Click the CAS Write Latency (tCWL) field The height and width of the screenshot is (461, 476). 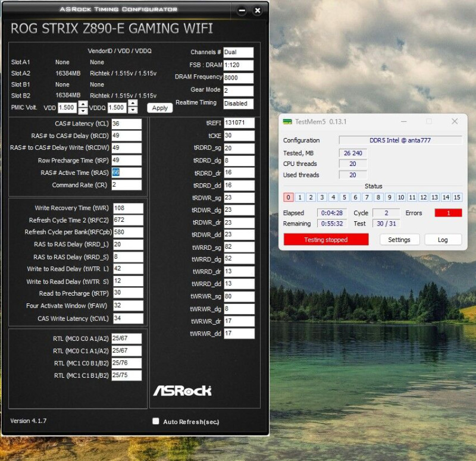click(128, 318)
